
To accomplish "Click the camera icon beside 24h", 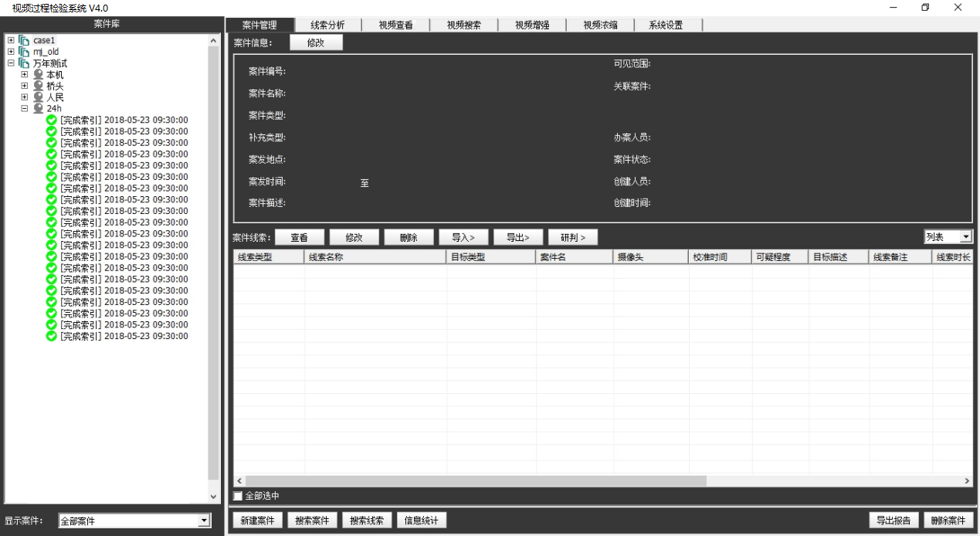I will pos(39,108).
